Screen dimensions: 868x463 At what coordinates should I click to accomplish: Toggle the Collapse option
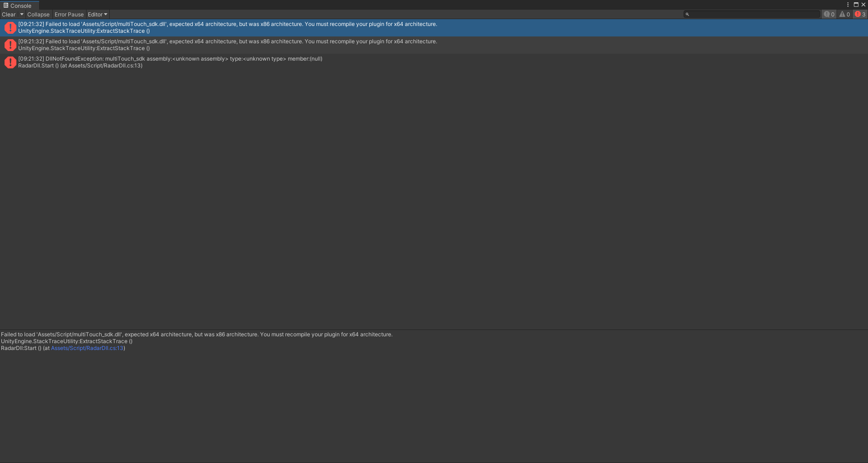38,15
